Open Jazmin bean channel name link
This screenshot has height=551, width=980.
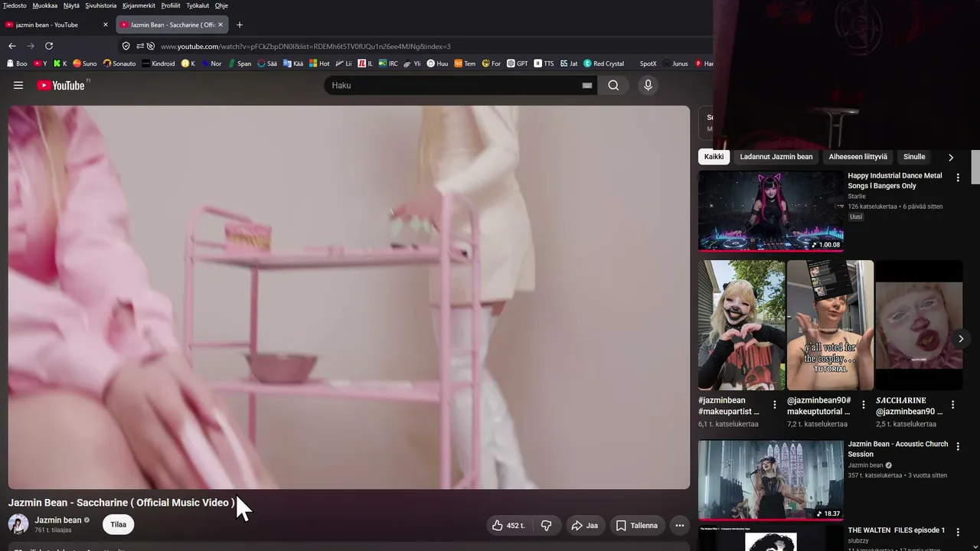coord(58,520)
